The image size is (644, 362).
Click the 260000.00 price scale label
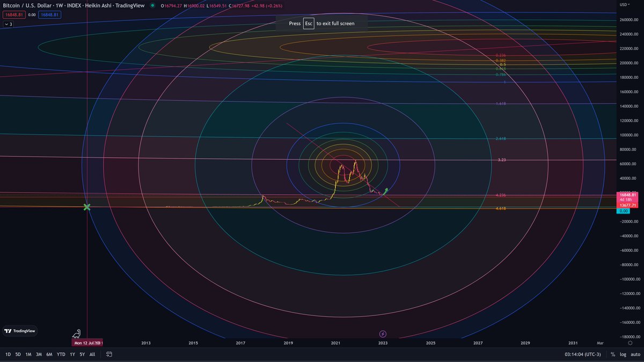630,20
